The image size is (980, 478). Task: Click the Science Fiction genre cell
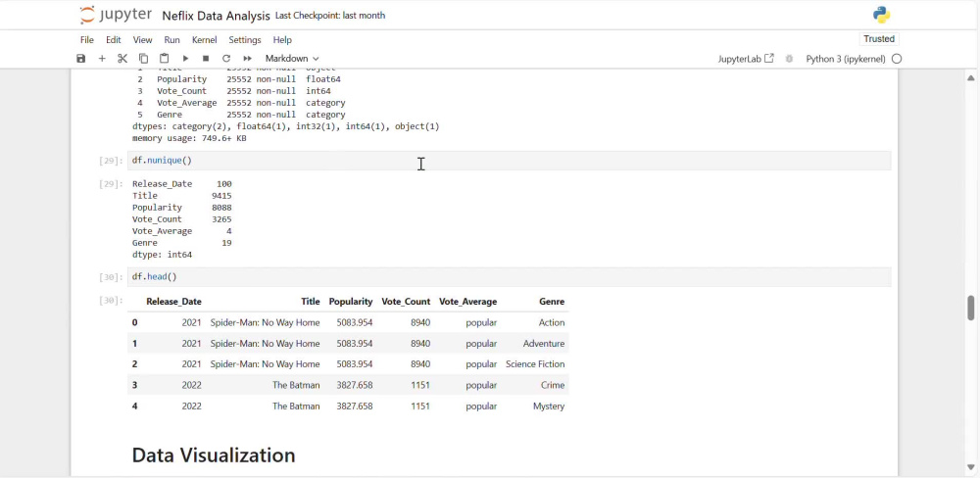535,364
